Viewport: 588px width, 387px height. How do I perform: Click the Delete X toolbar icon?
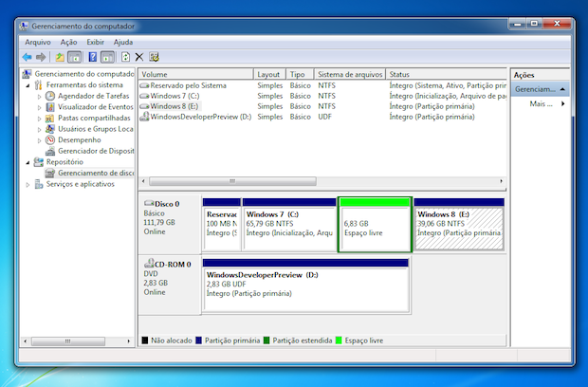(x=139, y=57)
